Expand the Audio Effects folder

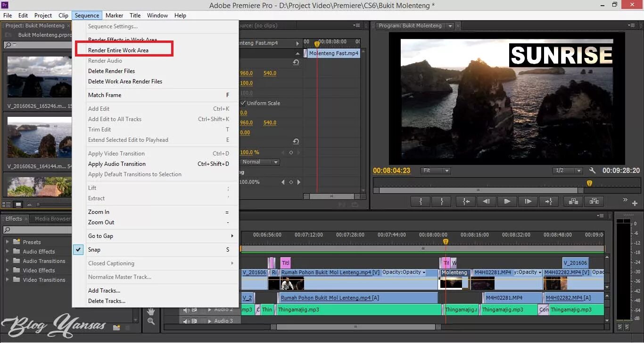8,251
